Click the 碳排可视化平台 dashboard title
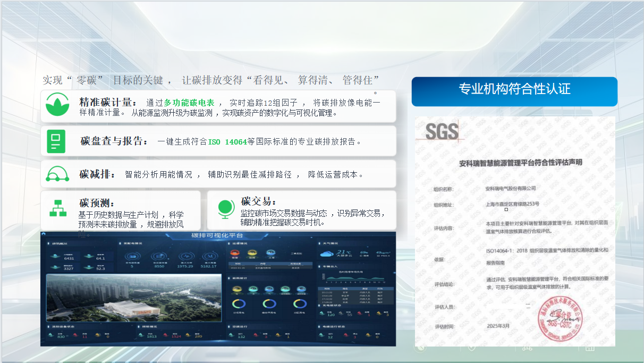The image size is (644, 363). coord(217,235)
